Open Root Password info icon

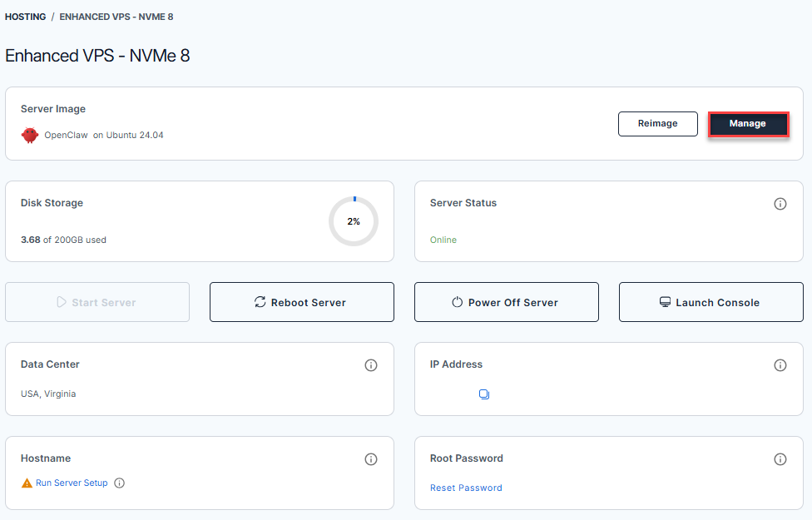[x=780, y=459]
